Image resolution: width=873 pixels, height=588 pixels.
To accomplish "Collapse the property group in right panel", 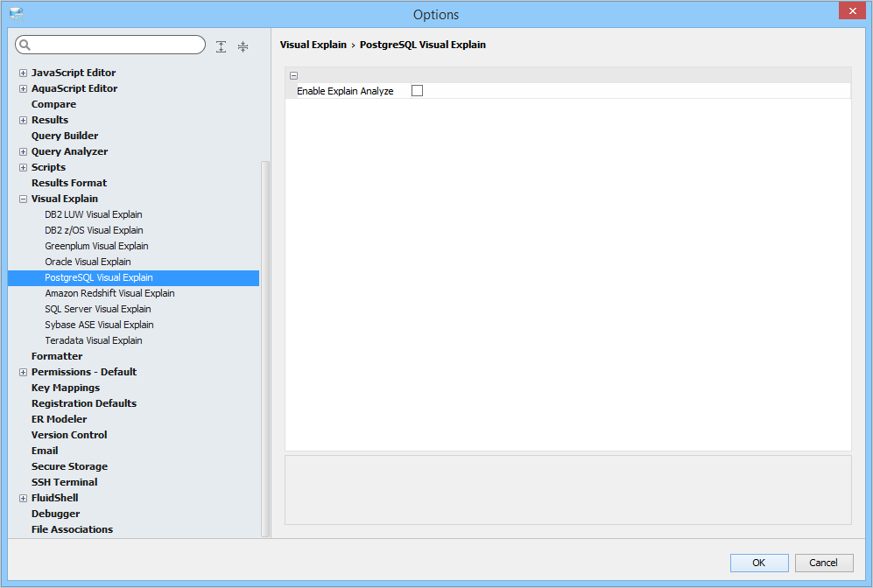I will [x=294, y=75].
